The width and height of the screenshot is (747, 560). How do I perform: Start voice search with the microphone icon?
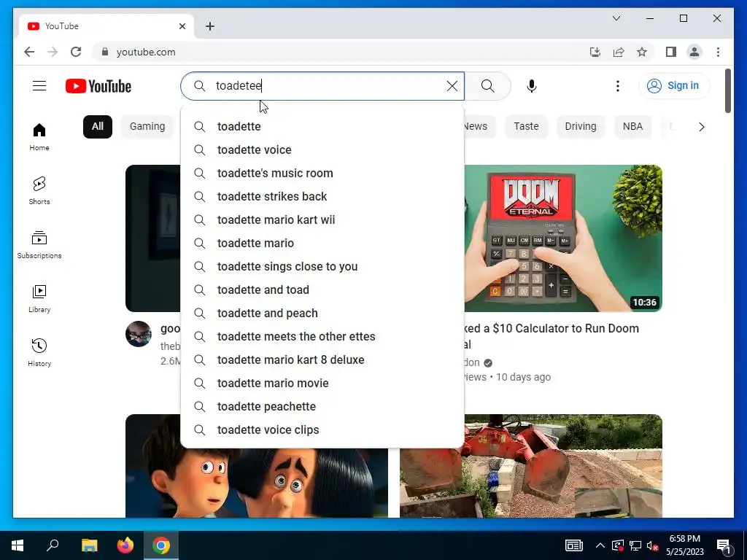coord(532,86)
